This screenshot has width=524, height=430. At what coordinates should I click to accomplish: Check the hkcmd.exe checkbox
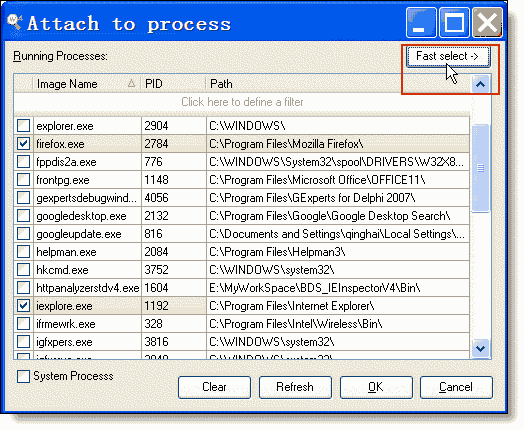23,270
